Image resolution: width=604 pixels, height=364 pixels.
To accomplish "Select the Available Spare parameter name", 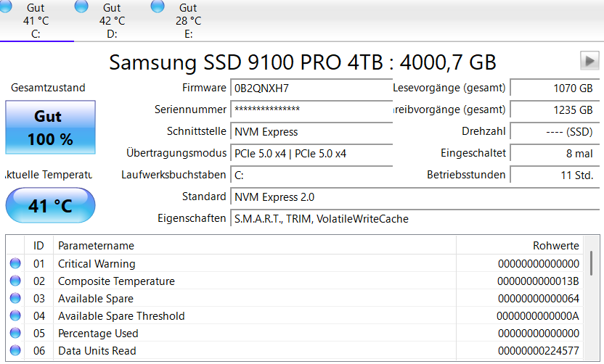I will (x=96, y=299).
